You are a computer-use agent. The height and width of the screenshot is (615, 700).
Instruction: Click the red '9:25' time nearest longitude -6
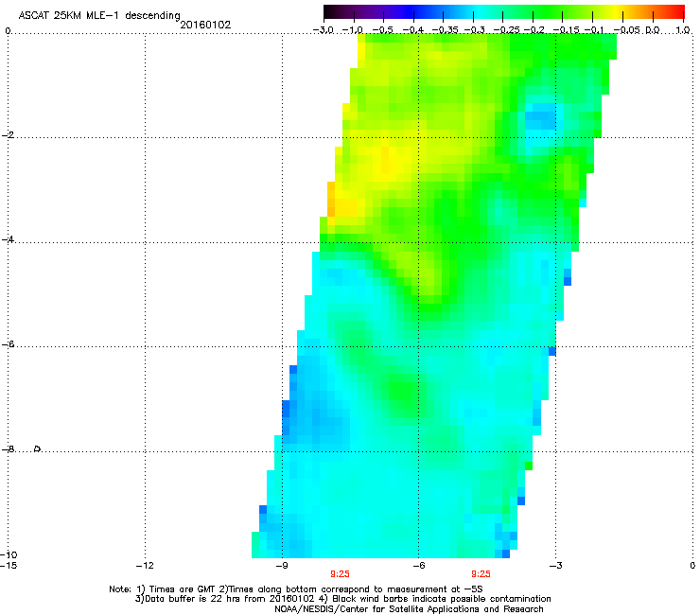pos(481,574)
